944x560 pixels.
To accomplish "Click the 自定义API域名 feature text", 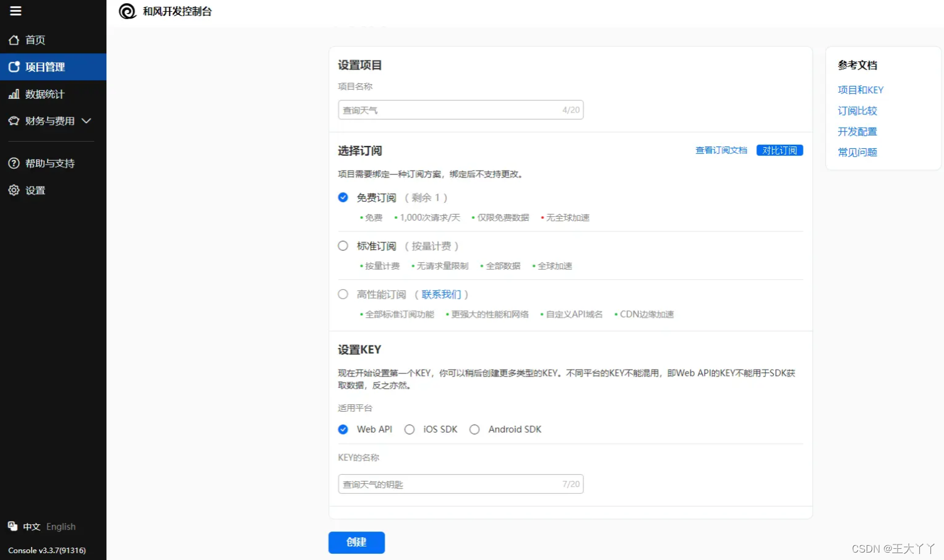I will click(573, 314).
